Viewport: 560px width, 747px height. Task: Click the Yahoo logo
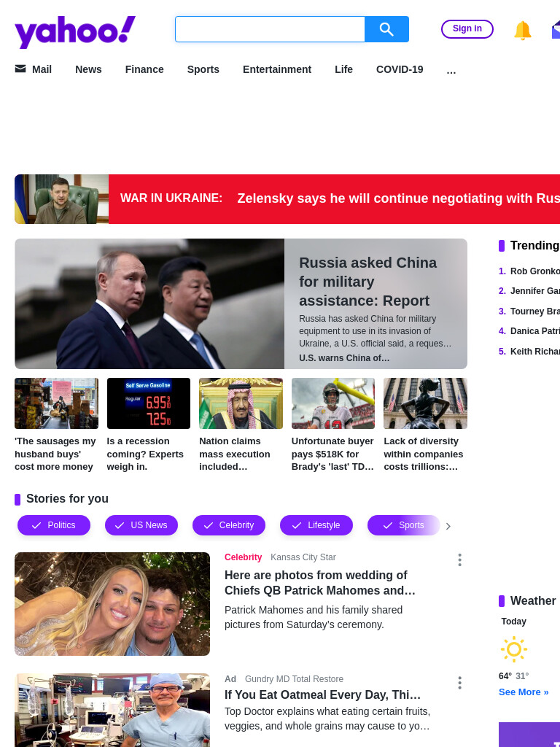[x=75, y=31]
